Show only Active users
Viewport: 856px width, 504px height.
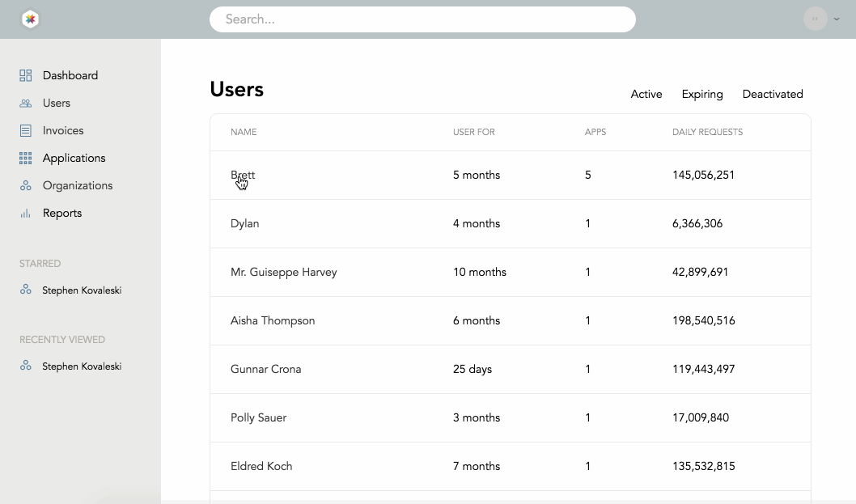646,94
